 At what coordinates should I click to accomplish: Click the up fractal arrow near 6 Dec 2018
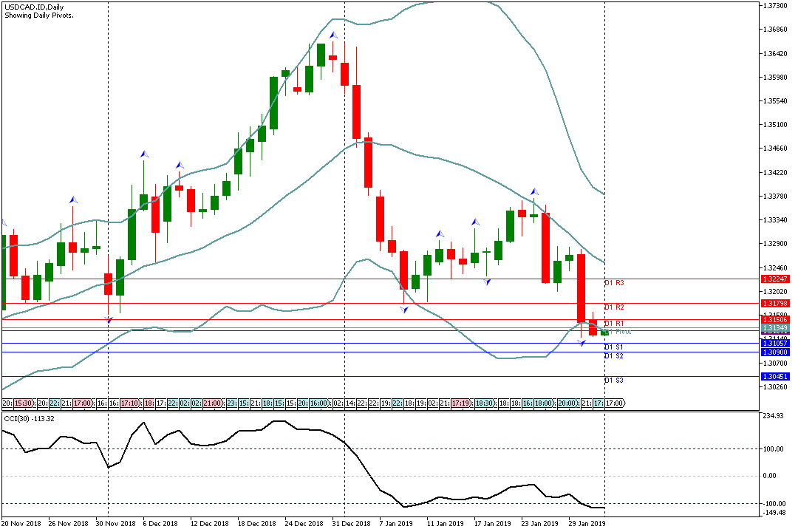pyautogui.click(x=144, y=154)
